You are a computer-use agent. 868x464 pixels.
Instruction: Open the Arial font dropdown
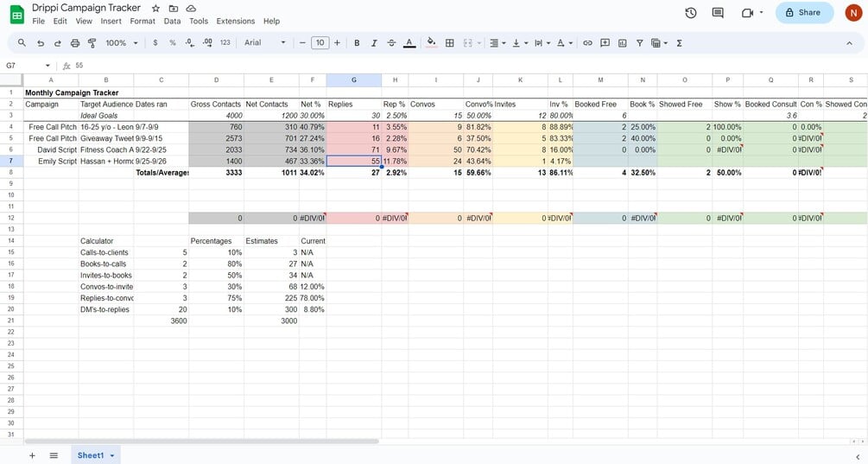coord(265,42)
